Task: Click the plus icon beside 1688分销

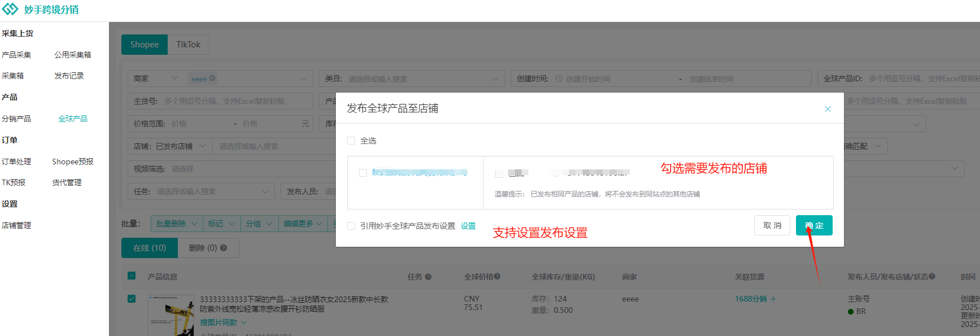Action: click(x=773, y=299)
